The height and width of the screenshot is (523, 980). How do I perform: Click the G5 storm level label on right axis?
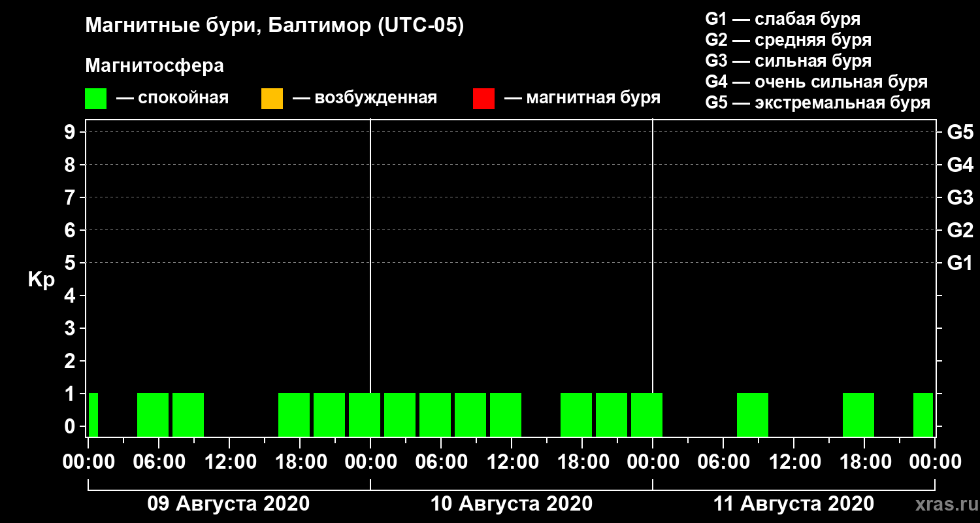coord(960,132)
